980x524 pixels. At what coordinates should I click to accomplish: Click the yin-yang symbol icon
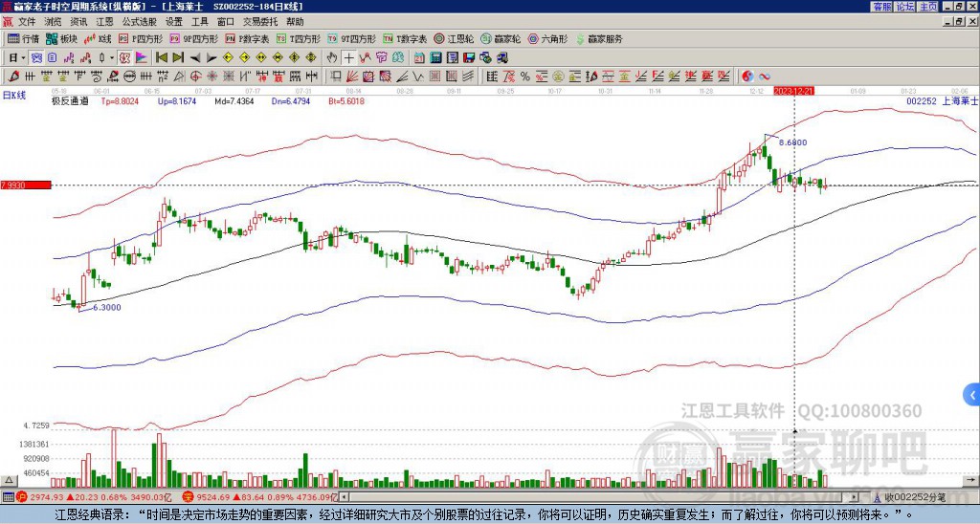[747, 76]
